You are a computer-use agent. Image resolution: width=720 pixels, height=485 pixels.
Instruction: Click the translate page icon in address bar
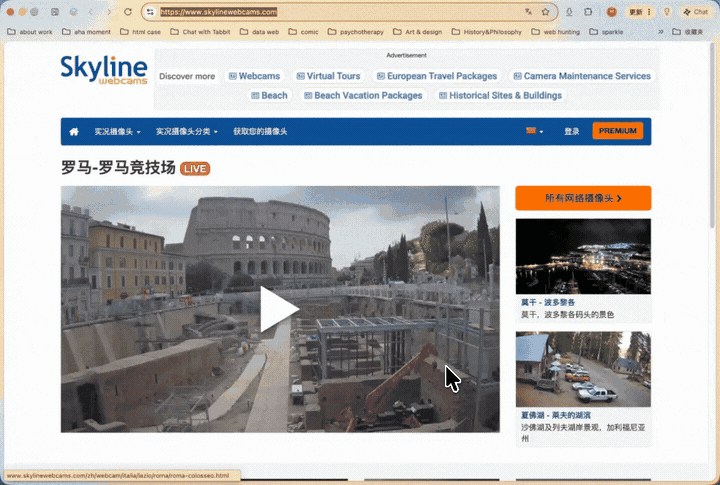click(529, 12)
